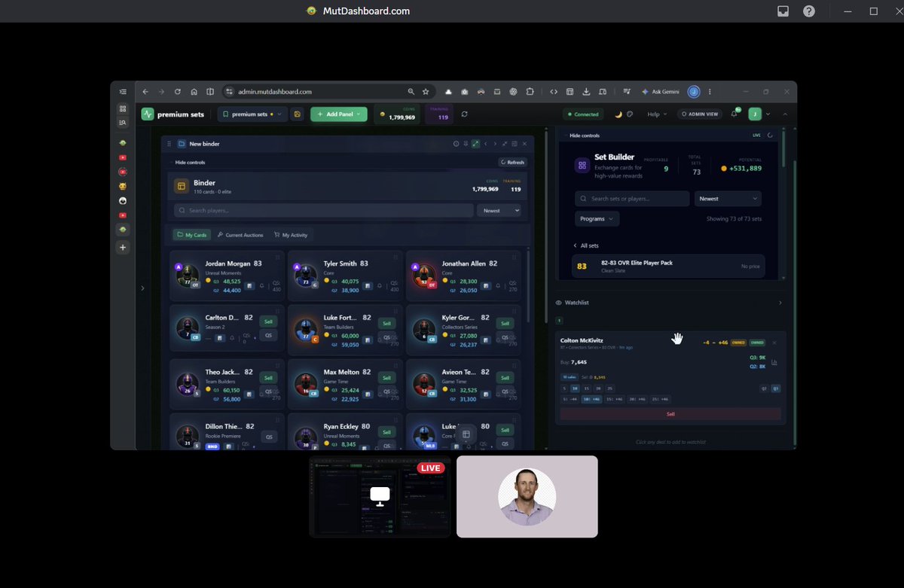Click the sync icon next to Training
904x588 pixels.
click(465, 114)
